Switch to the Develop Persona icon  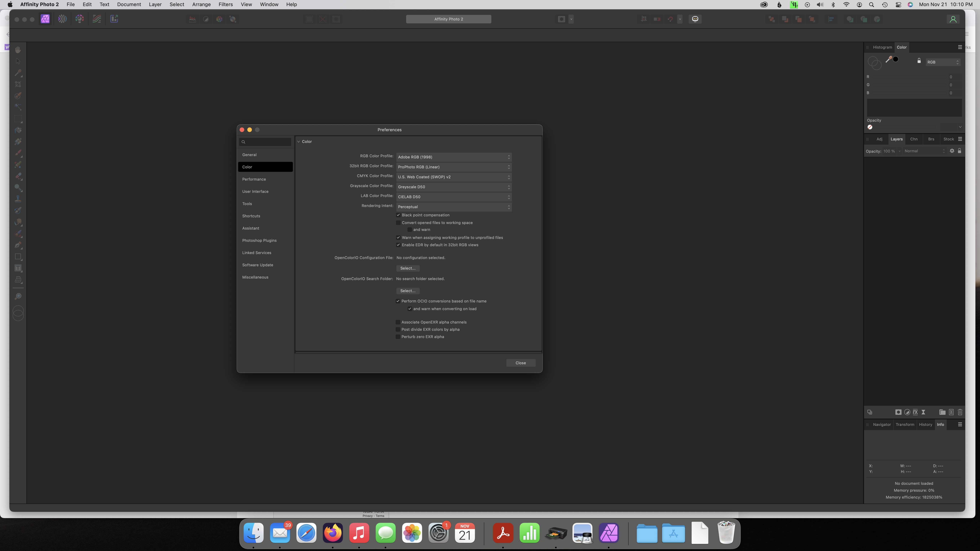(x=79, y=19)
